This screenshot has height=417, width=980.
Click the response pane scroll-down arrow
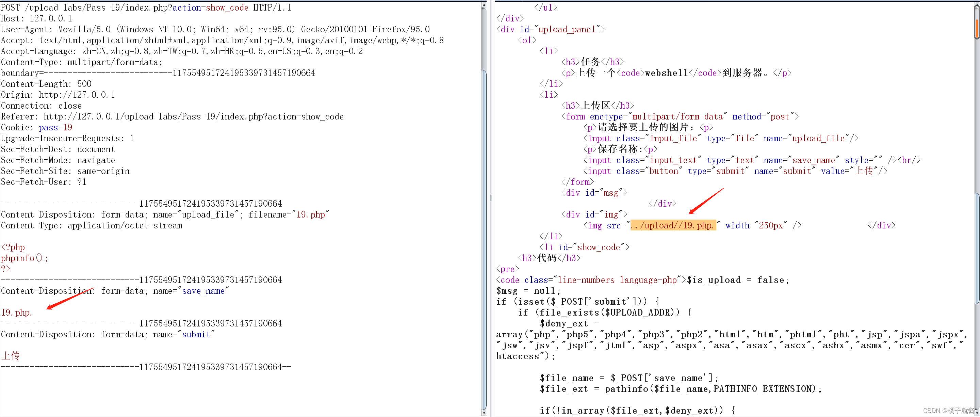[x=977, y=413]
